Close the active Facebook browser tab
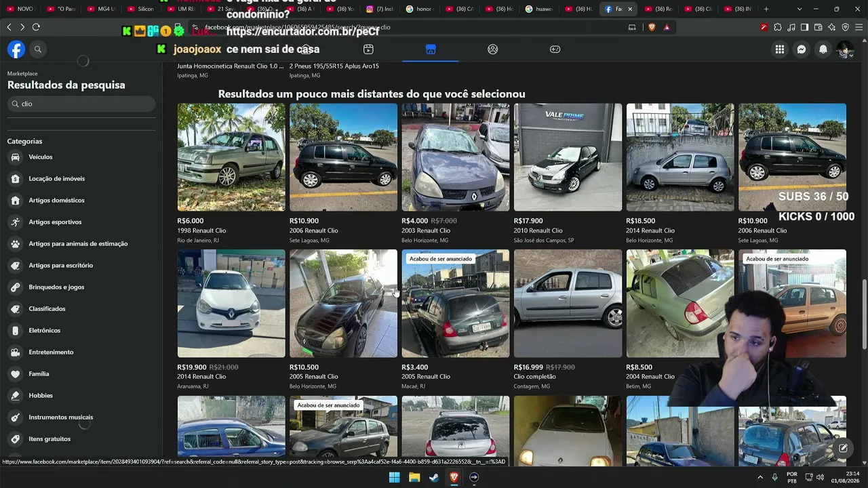The height and width of the screenshot is (488, 868). [630, 9]
